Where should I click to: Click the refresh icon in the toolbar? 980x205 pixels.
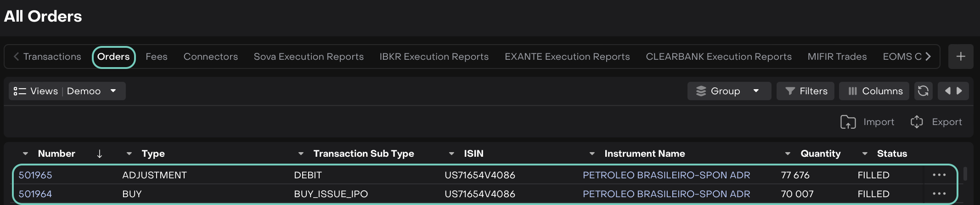tap(923, 91)
